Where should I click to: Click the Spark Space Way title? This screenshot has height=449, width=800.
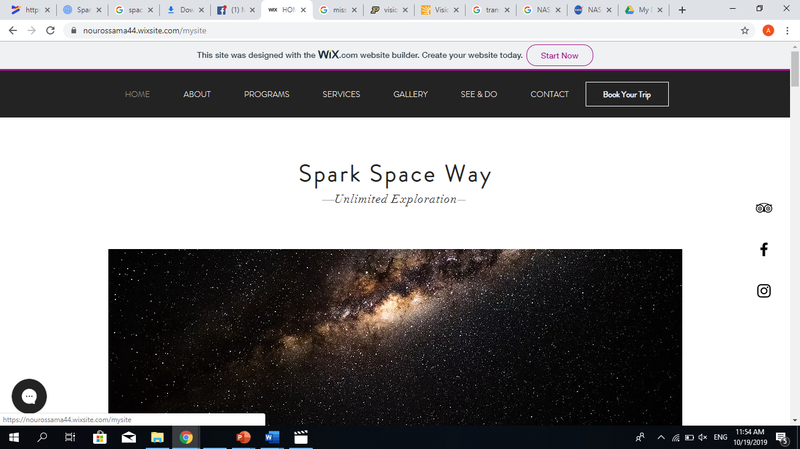(x=395, y=174)
